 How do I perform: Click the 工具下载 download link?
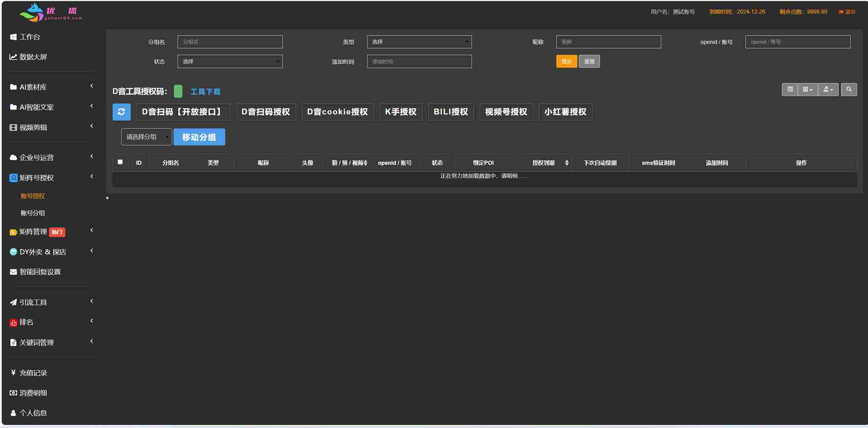(206, 91)
